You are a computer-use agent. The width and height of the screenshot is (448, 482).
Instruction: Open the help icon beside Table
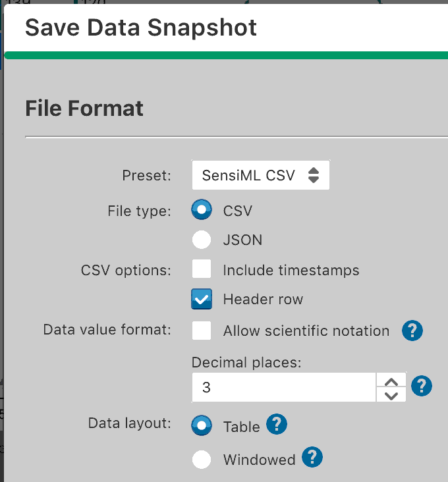coord(277,425)
